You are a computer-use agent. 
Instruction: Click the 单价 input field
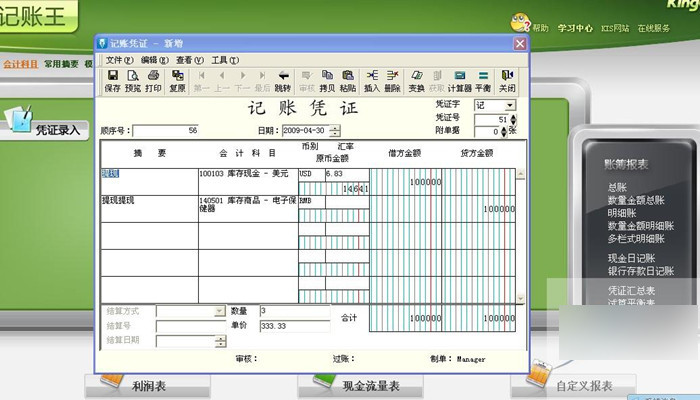[293, 326]
